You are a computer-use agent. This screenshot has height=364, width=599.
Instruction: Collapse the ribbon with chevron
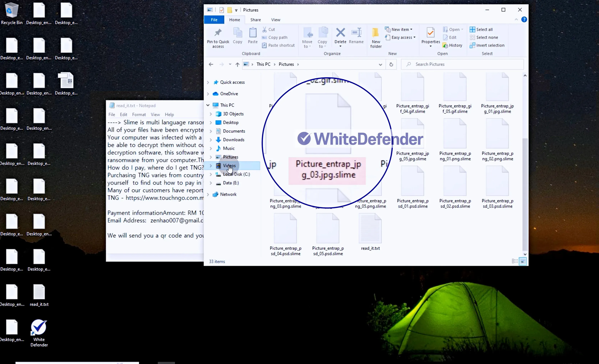point(516,19)
